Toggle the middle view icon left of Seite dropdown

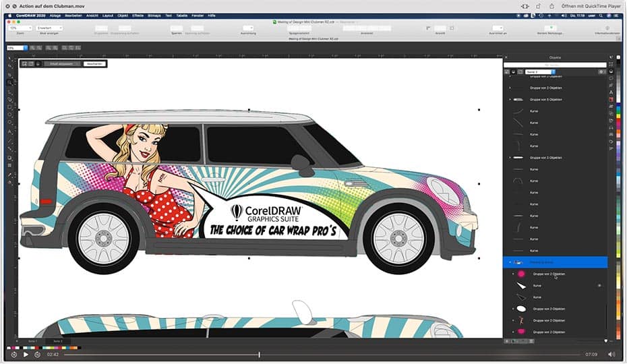(514, 71)
